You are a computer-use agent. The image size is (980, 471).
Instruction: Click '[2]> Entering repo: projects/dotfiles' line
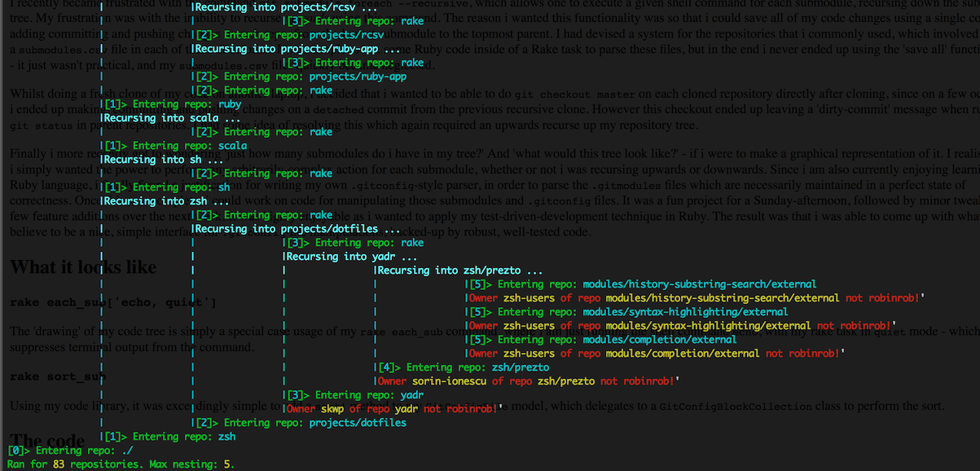point(301,423)
